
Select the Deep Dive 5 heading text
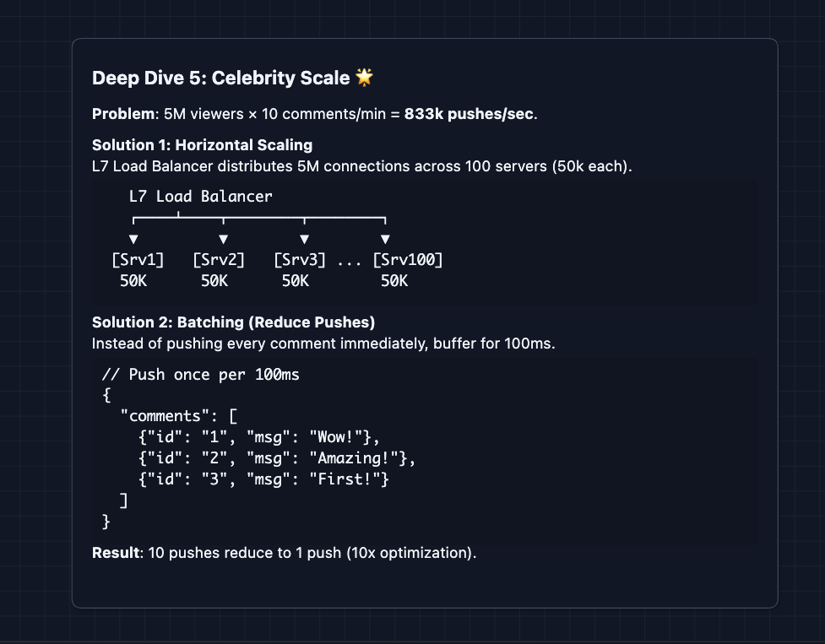point(220,78)
